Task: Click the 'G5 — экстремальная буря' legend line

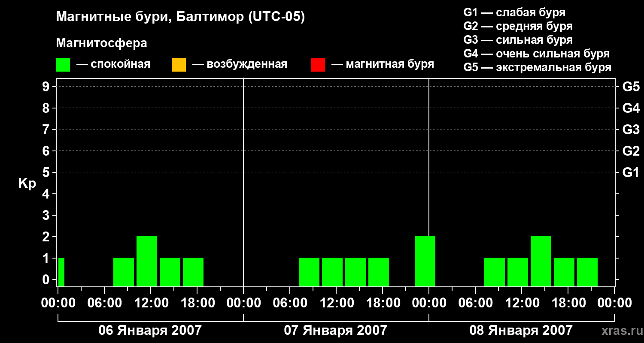Action: pyautogui.click(x=538, y=67)
